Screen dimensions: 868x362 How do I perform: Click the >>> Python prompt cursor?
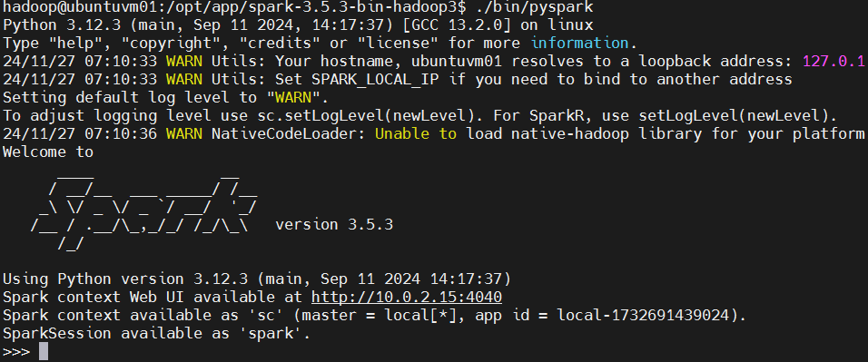tap(44, 351)
